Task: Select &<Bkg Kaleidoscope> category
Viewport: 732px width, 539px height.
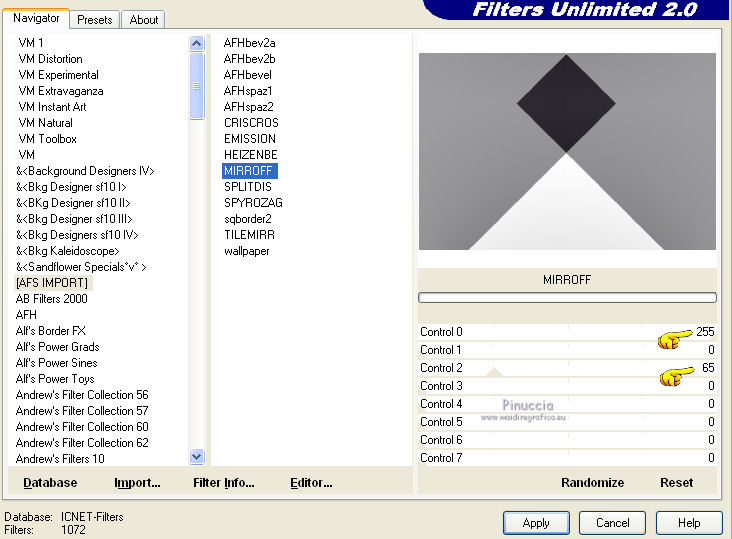Action: [68, 251]
